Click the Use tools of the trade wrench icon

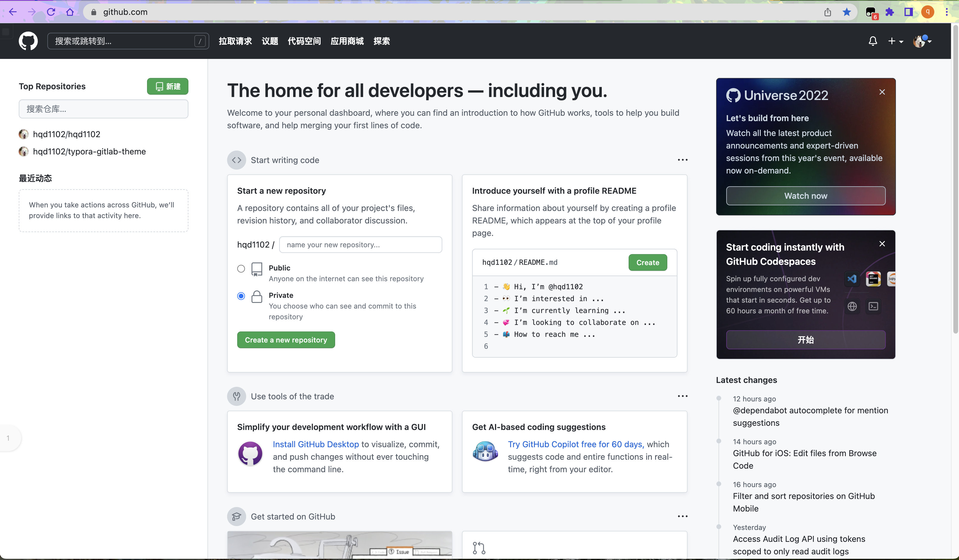[236, 396]
